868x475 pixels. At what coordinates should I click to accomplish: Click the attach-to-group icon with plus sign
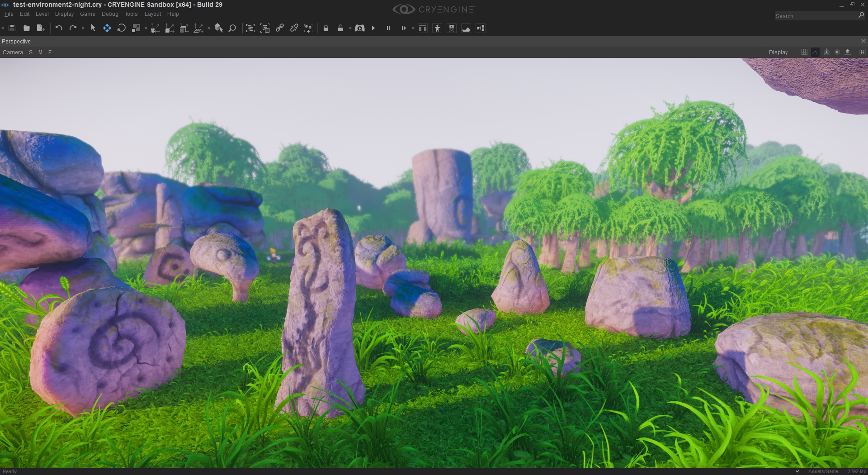click(308, 28)
